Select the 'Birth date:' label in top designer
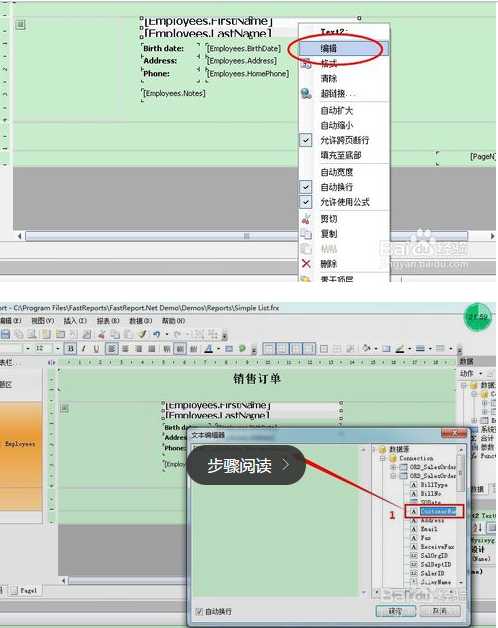This screenshot has width=498, height=628. tap(163, 48)
